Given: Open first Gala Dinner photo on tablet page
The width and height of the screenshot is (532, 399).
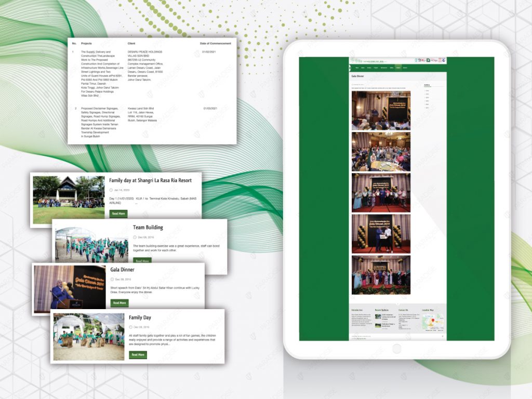Looking at the screenshot, I should point(381,111).
